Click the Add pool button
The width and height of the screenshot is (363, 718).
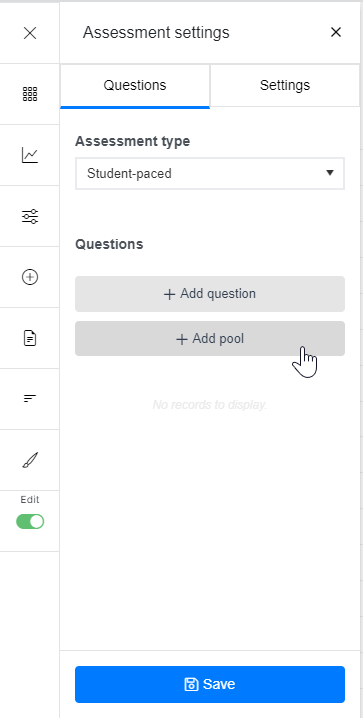point(210,339)
